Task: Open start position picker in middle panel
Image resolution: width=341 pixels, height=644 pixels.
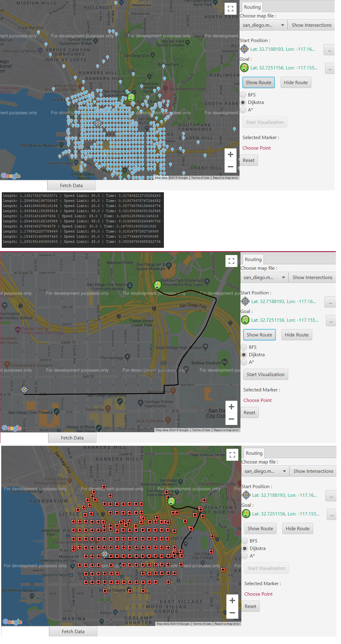Action: click(x=330, y=302)
